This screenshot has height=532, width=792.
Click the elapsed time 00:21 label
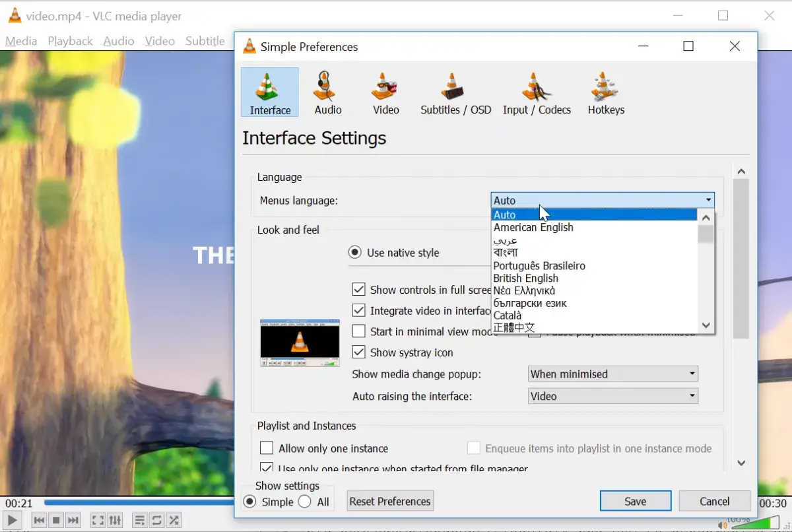[19, 504]
